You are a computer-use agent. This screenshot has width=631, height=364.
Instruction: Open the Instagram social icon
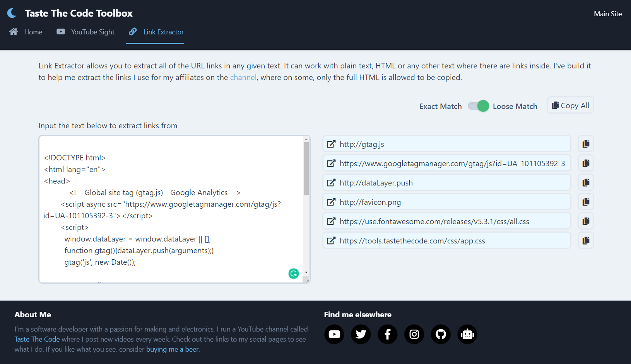[x=414, y=334]
